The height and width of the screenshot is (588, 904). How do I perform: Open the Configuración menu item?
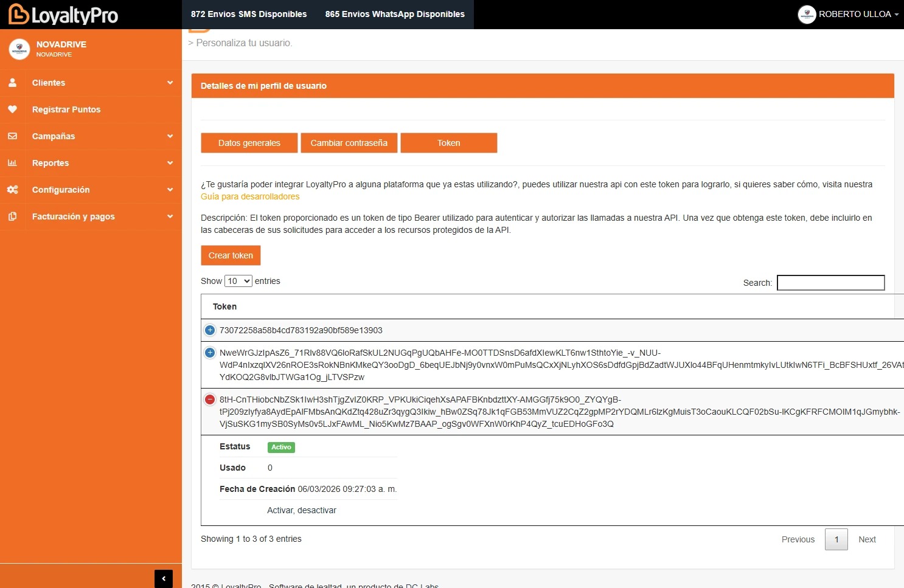(91, 190)
